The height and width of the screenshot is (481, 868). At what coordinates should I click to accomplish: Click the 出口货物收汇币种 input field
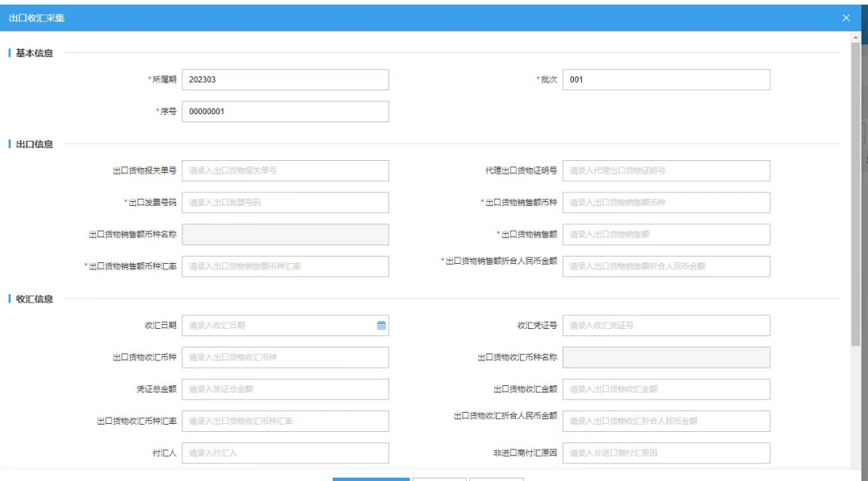(285, 357)
